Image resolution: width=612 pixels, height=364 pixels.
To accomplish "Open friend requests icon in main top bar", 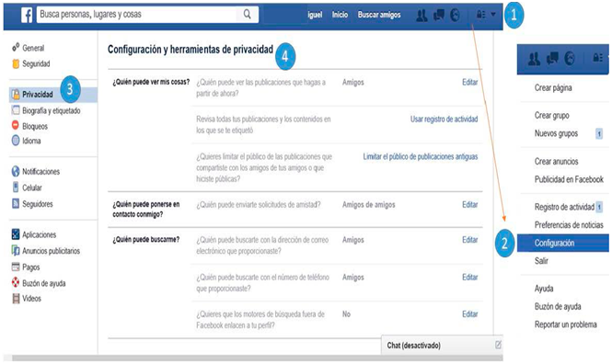I will click(421, 16).
